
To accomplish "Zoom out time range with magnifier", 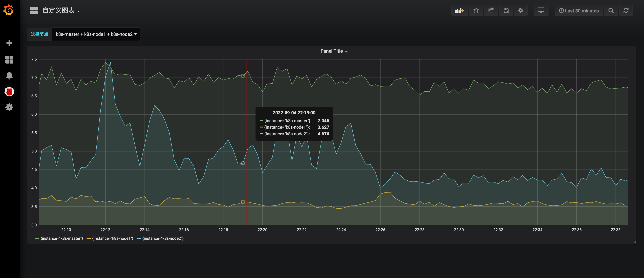I will click(611, 10).
